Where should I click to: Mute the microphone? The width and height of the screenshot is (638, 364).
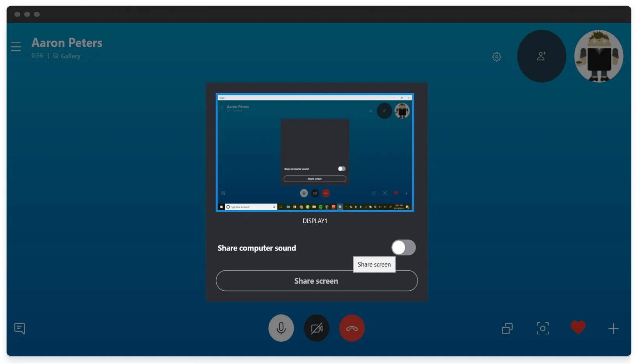(281, 328)
